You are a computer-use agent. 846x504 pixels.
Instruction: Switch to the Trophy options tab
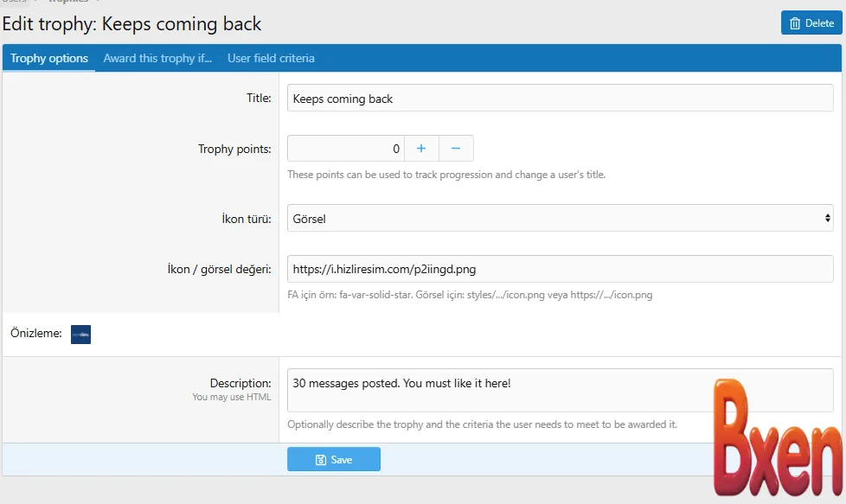49,59
